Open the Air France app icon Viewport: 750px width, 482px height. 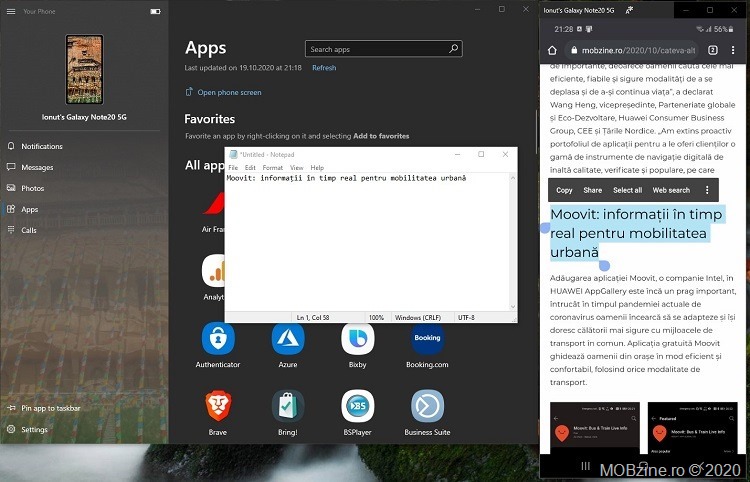tap(213, 204)
